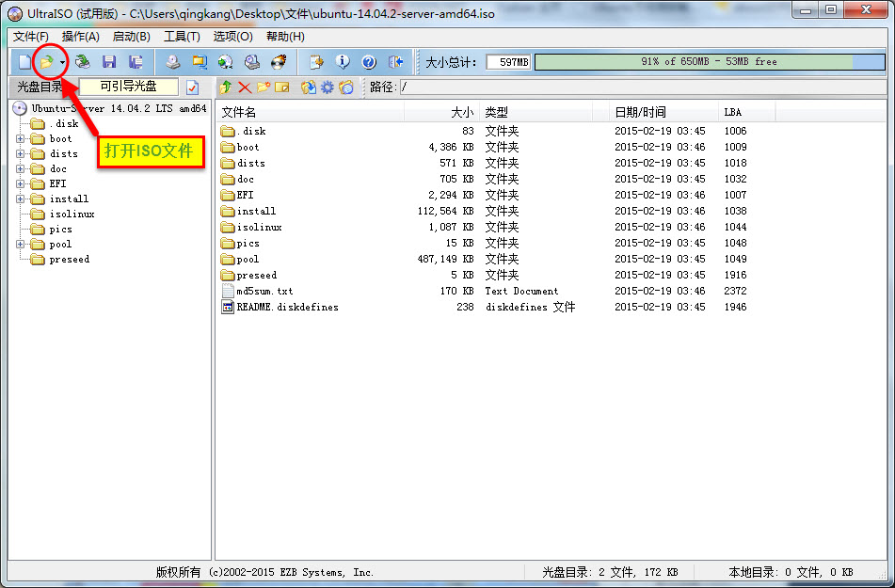
Task: Expand the boot node in disc tree
Action: [21, 138]
